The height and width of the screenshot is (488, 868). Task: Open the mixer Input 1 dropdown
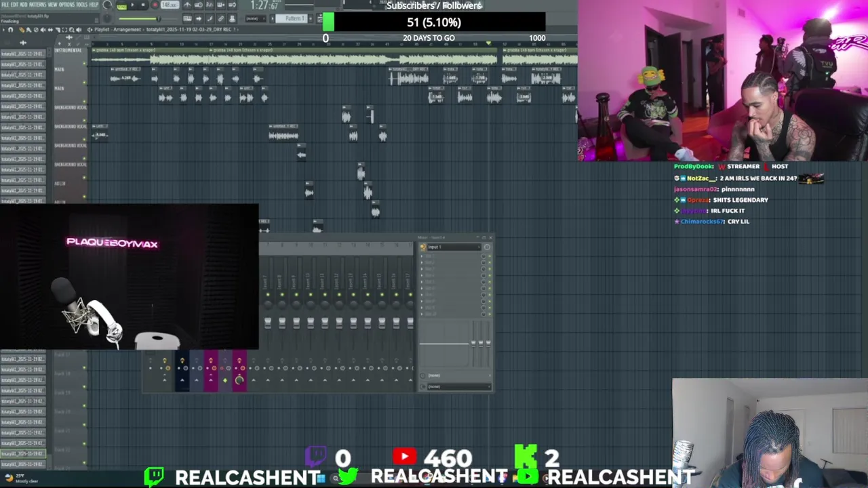coord(454,247)
